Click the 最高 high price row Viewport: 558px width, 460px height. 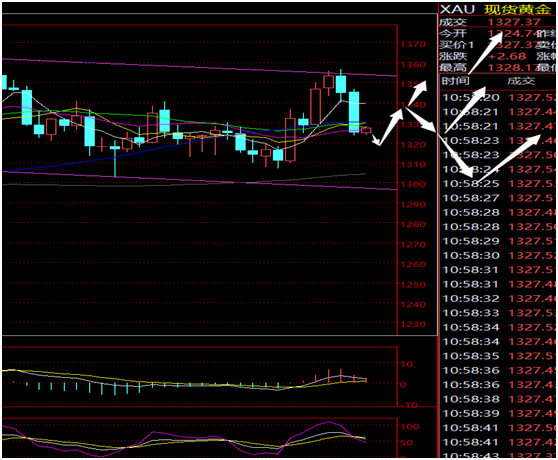(x=497, y=67)
